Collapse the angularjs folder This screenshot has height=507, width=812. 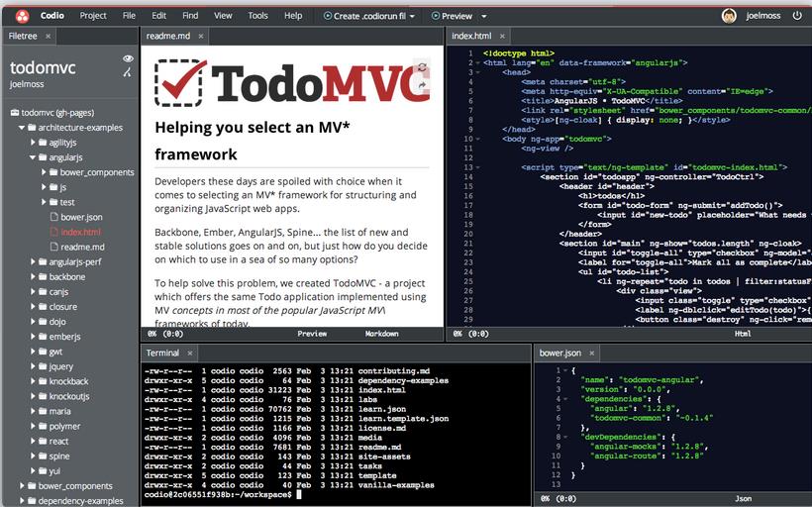click(x=33, y=157)
